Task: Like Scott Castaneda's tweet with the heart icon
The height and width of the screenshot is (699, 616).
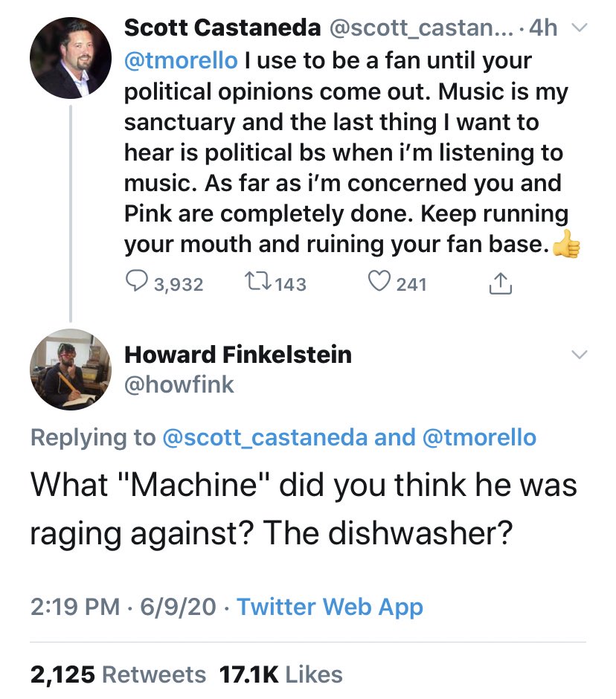Action: (379, 282)
